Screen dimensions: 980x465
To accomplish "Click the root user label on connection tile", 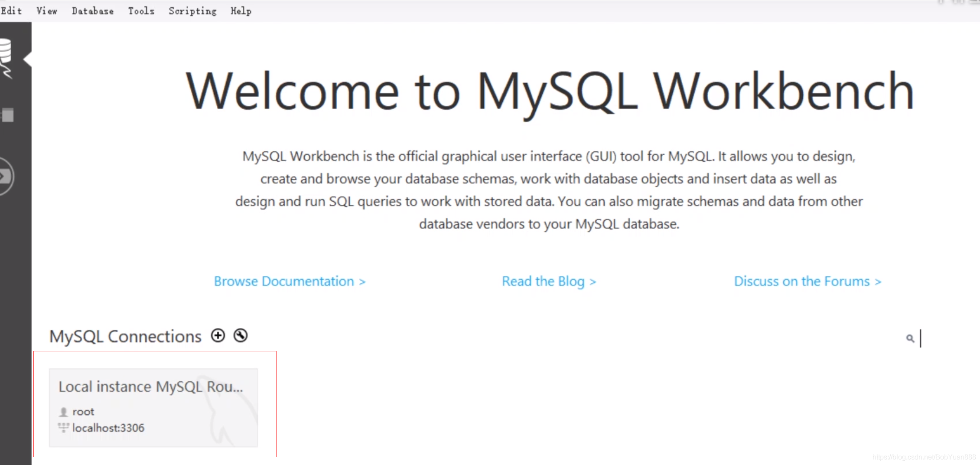I will pyautogui.click(x=83, y=411).
